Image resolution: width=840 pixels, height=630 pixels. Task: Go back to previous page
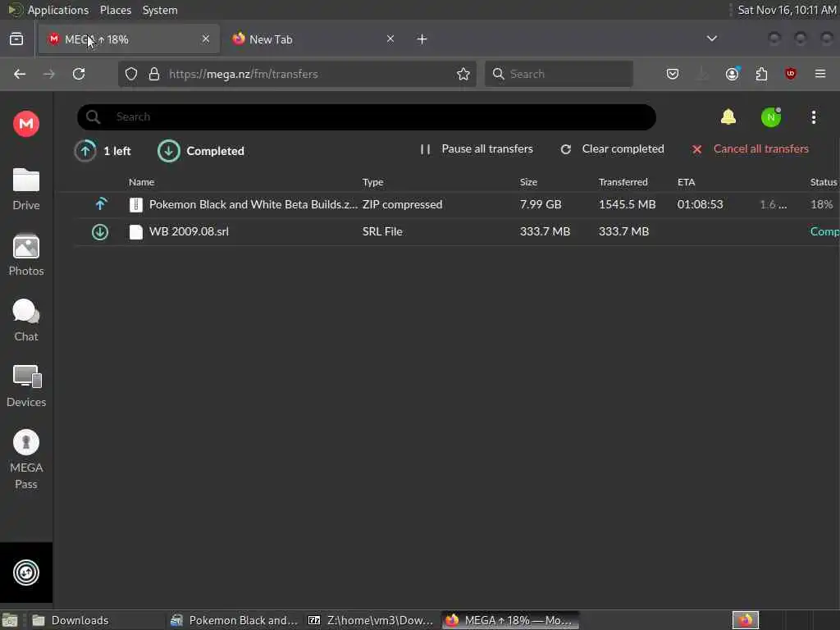tap(20, 74)
